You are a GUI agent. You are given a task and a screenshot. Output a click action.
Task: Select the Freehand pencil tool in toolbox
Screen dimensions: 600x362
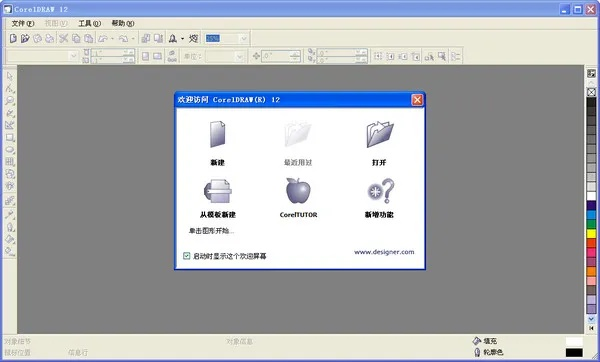[x=10, y=113]
